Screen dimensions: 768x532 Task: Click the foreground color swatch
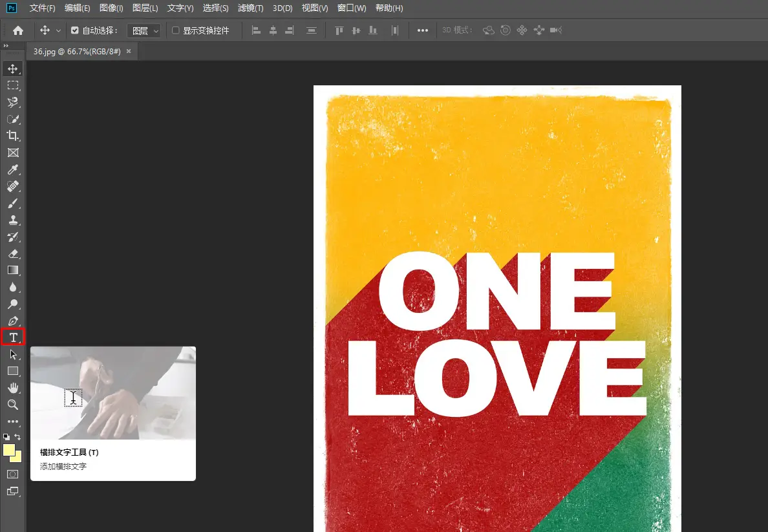tap(9, 450)
